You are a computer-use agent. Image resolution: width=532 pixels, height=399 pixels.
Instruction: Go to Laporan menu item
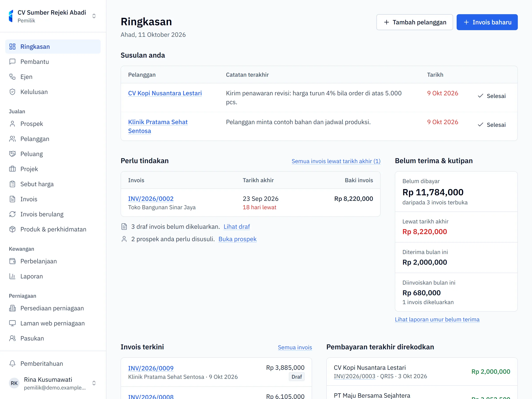(x=53, y=276)
